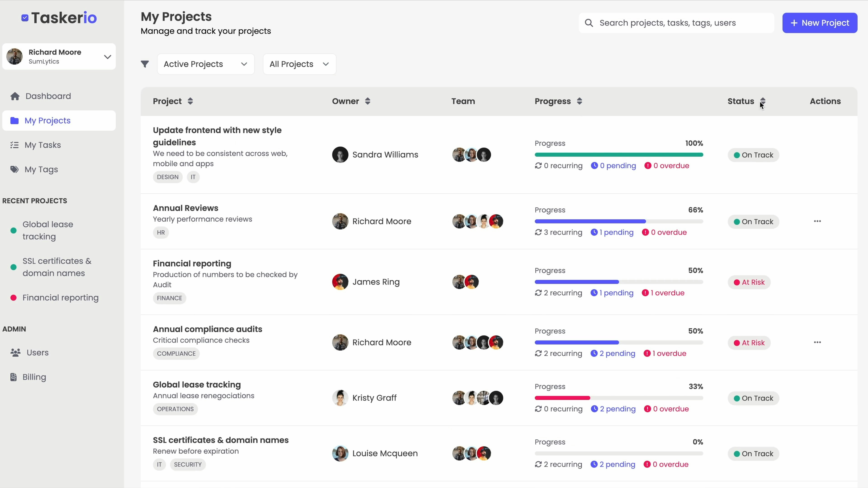
Task: Open recent project Global lease tracking
Action: pos(48,230)
